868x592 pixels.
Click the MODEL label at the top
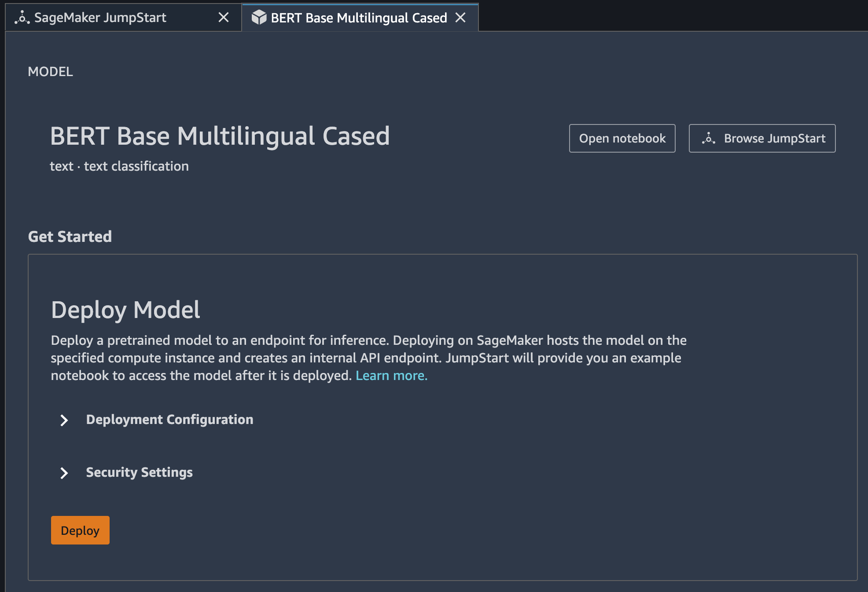[50, 71]
